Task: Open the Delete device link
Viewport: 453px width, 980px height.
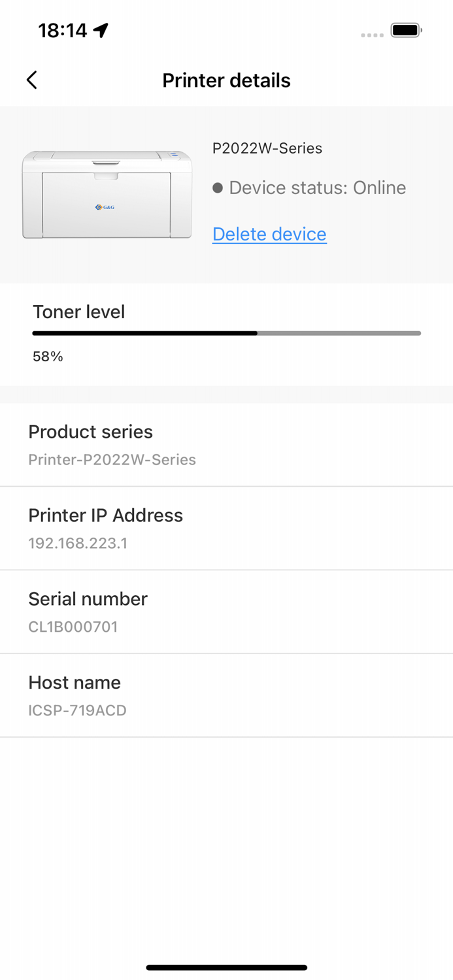Action: pyautogui.click(x=269, y=234)
